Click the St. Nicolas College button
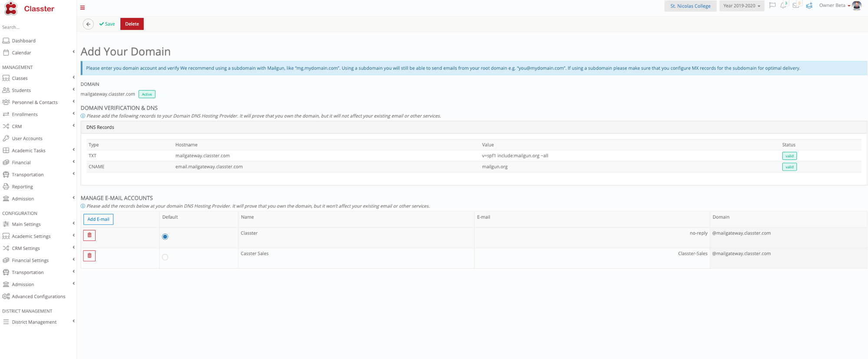This screenshot has height=359, width=868. [690, 6]
